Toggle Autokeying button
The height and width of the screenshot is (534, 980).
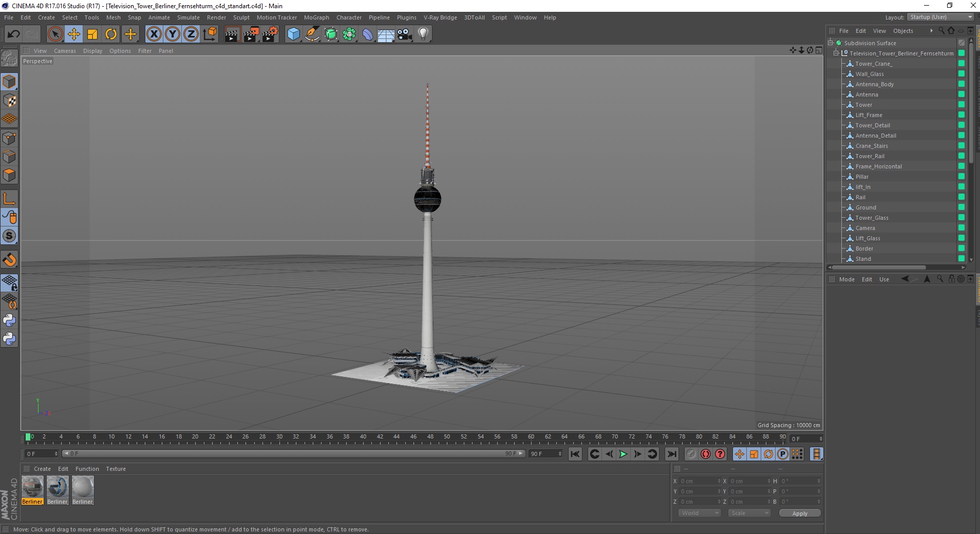(x=706, y=454)
